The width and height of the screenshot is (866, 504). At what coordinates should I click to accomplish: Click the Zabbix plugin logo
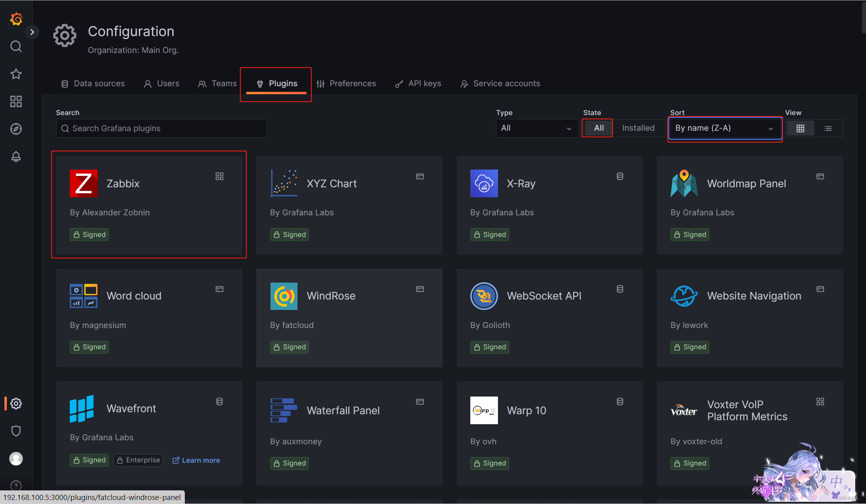[x=83, y=183]
